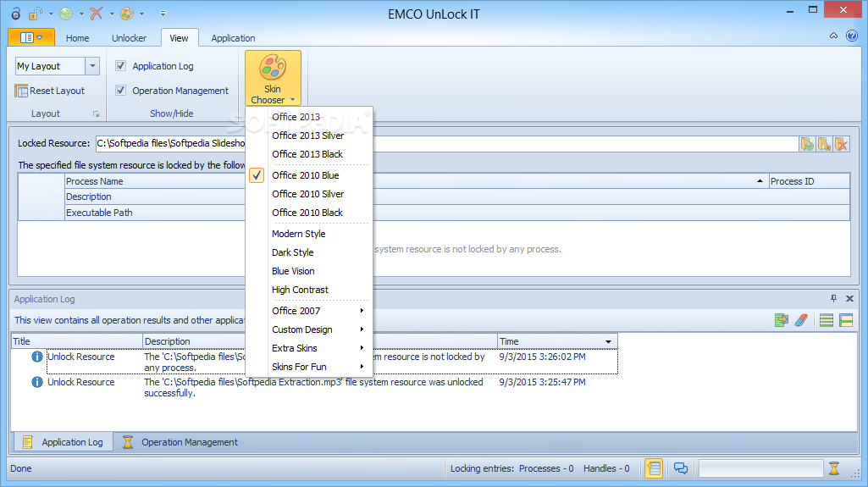Open the My Layout combo box dropdown
The image size is (868, 487).
(x=92, y=66)
